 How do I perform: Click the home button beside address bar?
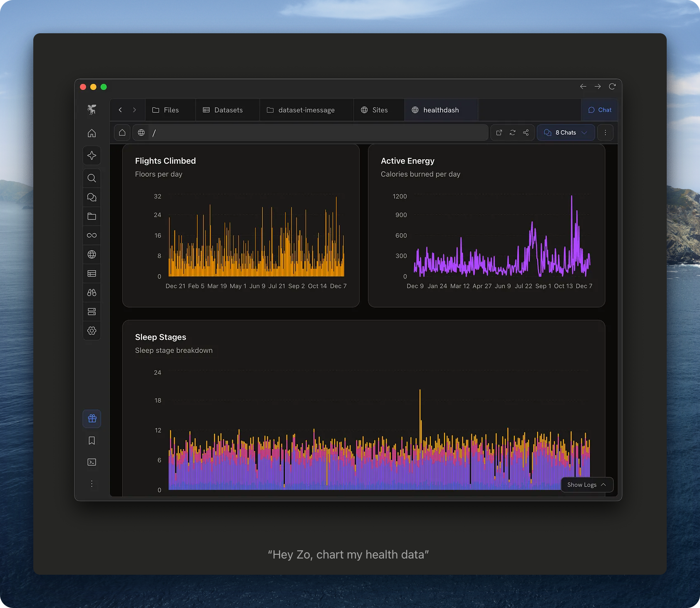coord(122,133)
